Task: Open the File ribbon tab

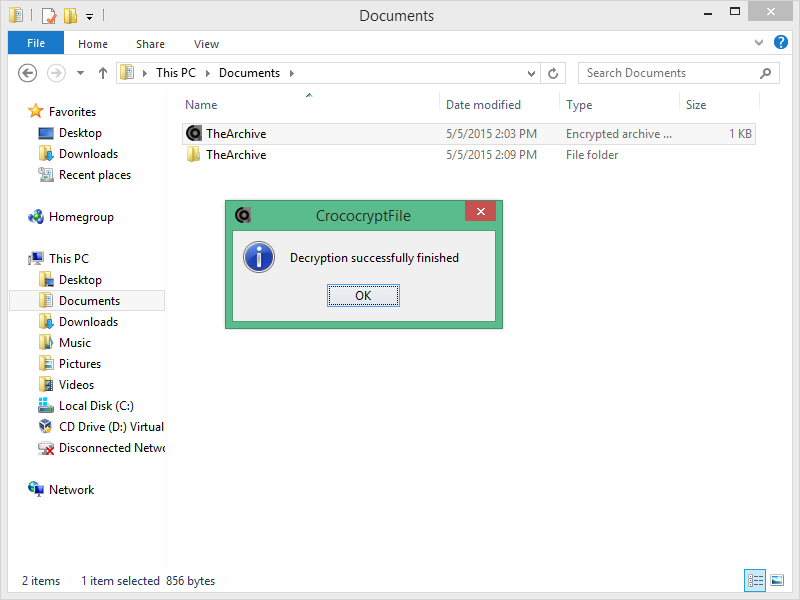Action: click(x=36, y=43)
